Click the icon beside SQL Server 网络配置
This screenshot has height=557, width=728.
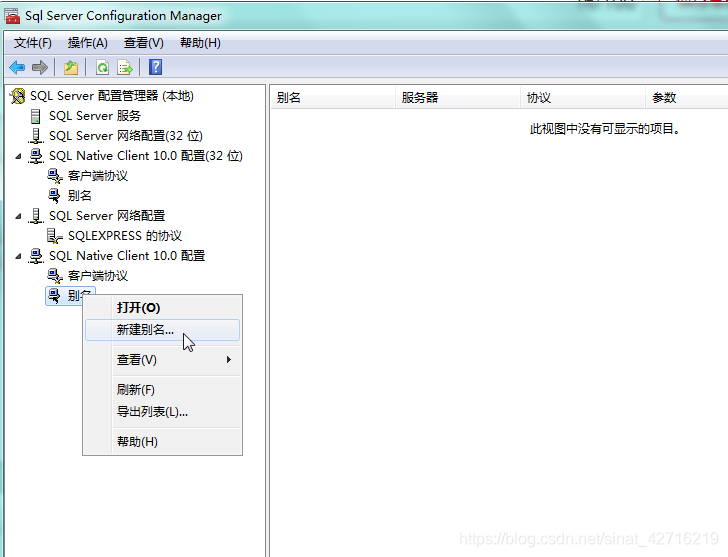coord(36,216)
